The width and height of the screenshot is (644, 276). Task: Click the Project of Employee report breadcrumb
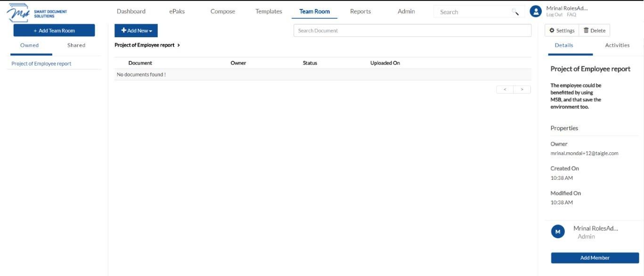click(145, 45)
